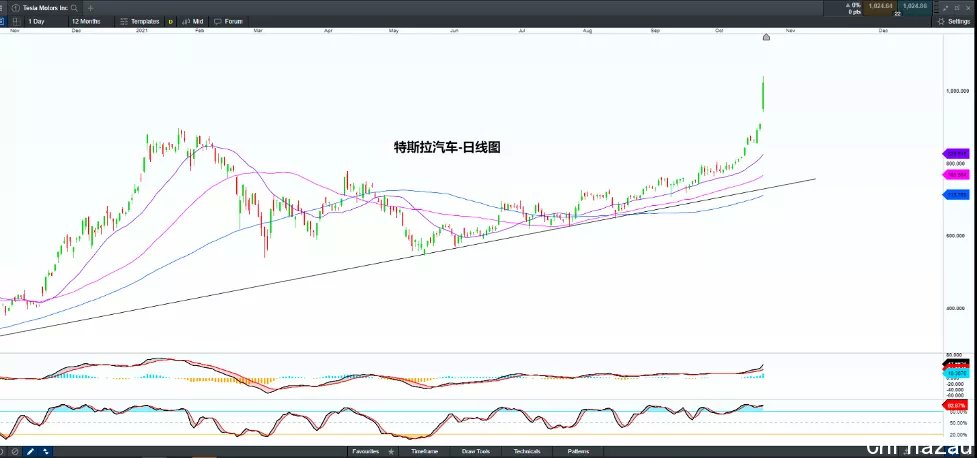The image size is (977, 458).
Task: Click the sell price 1,024.04 box
Action: (880, 6)
